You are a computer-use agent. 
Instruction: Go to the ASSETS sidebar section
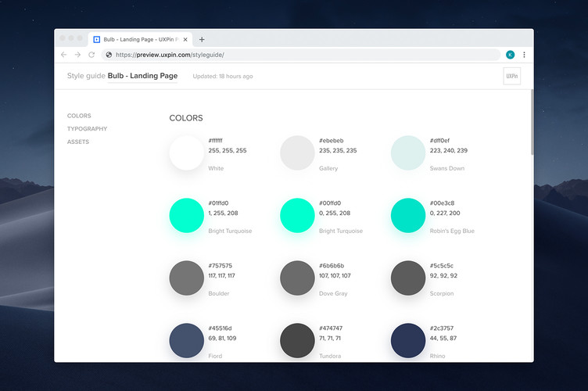(78, 142)
